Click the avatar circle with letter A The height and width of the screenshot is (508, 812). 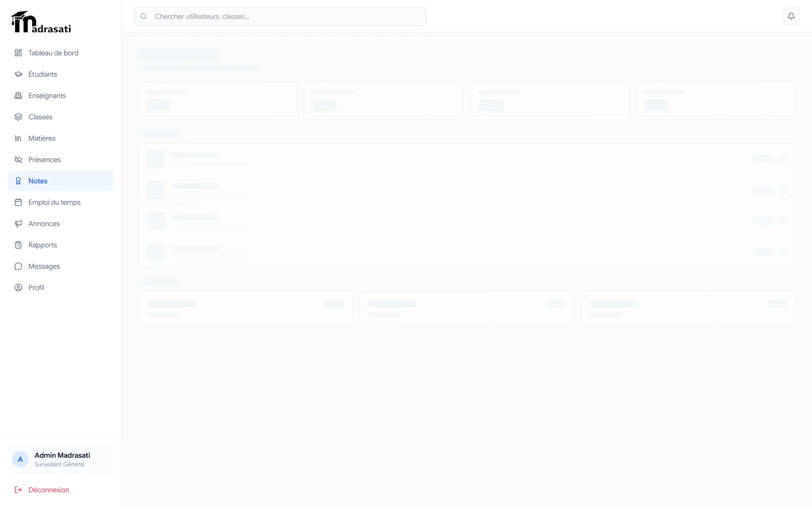point(20,459)
